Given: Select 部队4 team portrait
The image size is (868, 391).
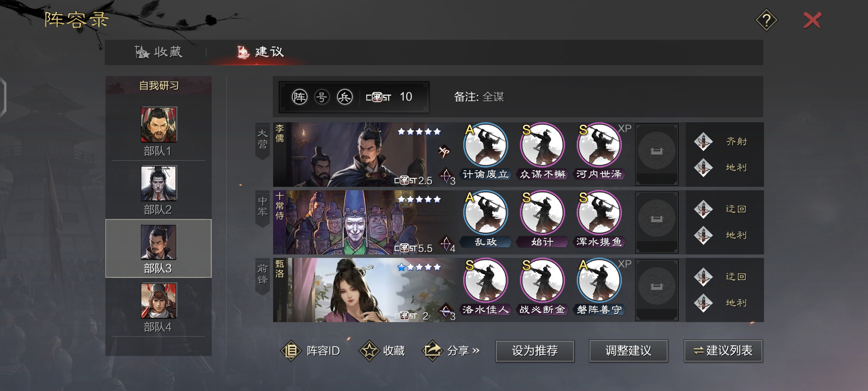Looking at the screenshot, I should [158, 301].
